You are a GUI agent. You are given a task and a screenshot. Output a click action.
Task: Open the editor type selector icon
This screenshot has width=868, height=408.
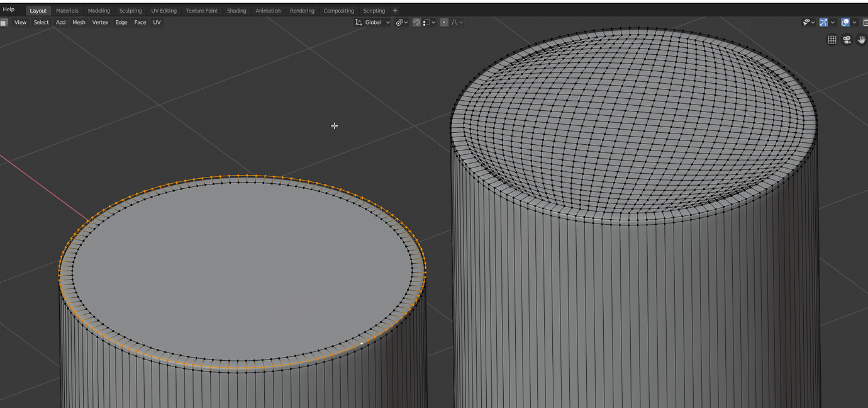point(4,22)
